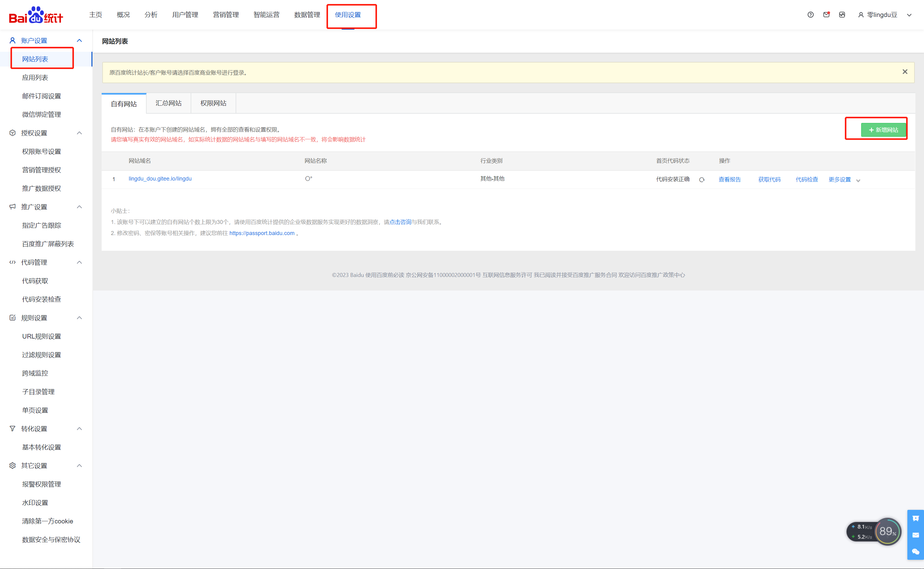Expand the user account menu arrow
This screenshot has width=924, height=569.
tap(909, 15)
